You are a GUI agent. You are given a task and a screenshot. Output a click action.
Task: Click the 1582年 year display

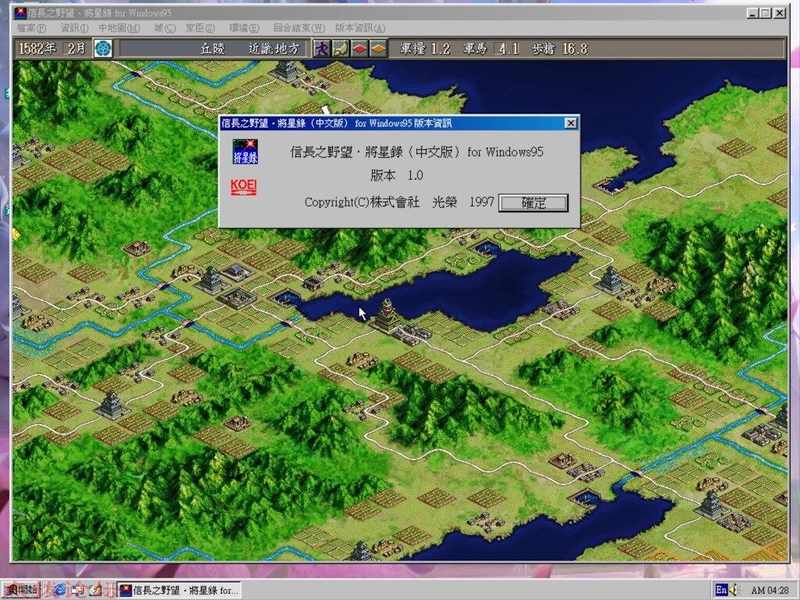click(37, 49)
